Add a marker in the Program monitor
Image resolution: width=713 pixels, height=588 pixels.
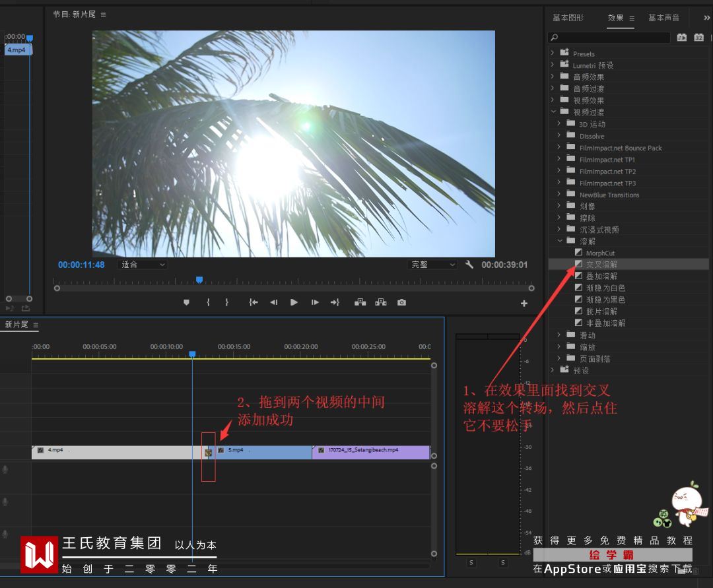[186, 302]
